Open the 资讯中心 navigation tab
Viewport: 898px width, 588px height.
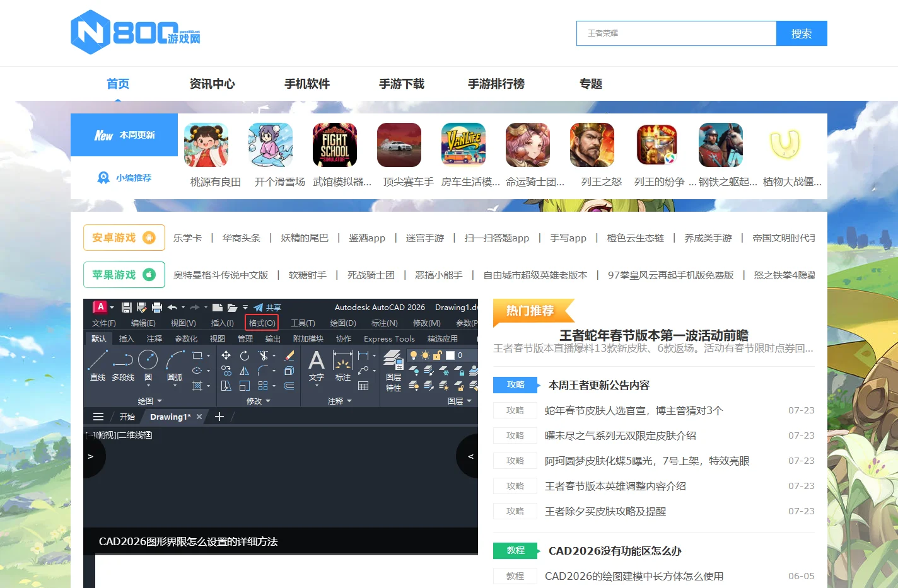tap(213, 84)
